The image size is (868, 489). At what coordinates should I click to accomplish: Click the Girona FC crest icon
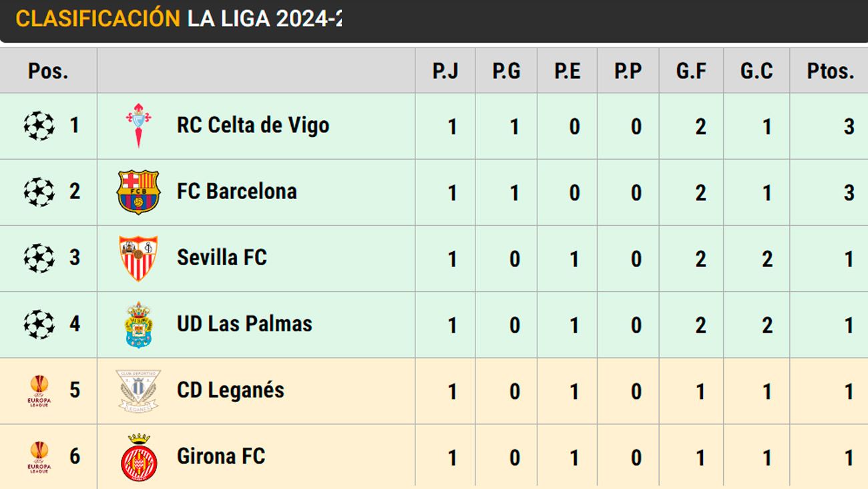[138, 458]
